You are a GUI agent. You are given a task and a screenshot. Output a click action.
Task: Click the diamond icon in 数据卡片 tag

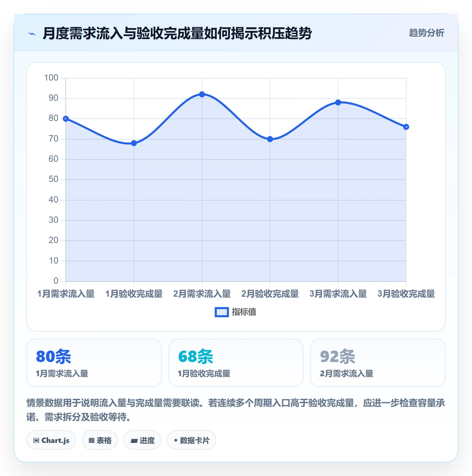click(x=176, y=440)
